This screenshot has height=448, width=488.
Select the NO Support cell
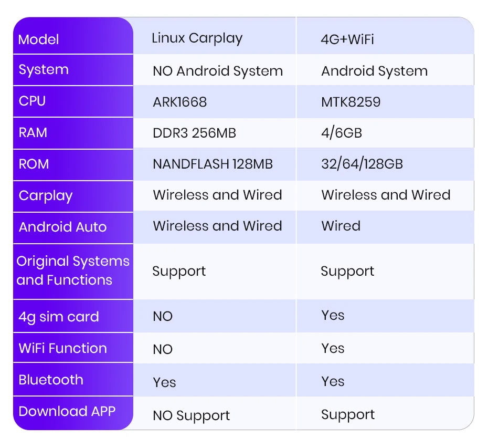(191, 415)
